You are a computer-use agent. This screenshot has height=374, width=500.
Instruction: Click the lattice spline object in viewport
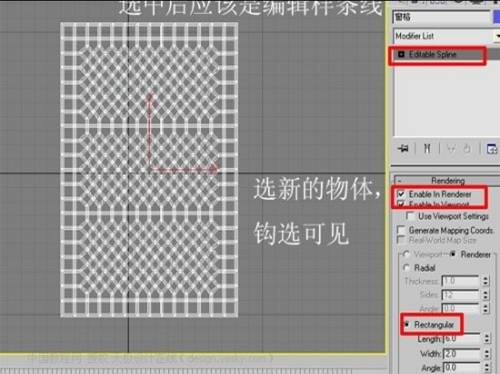pos(149,170)
